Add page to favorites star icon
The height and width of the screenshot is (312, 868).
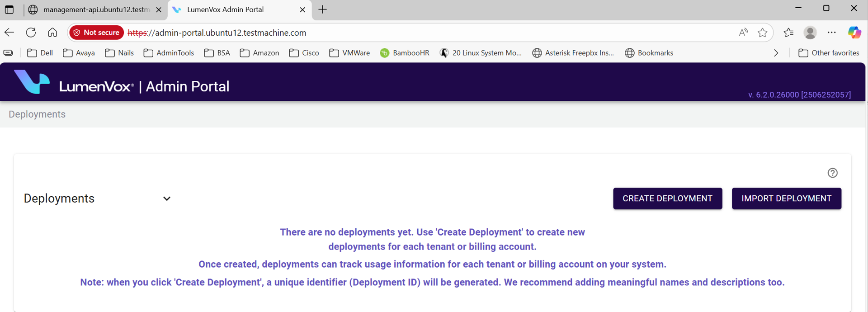point(763,33)
